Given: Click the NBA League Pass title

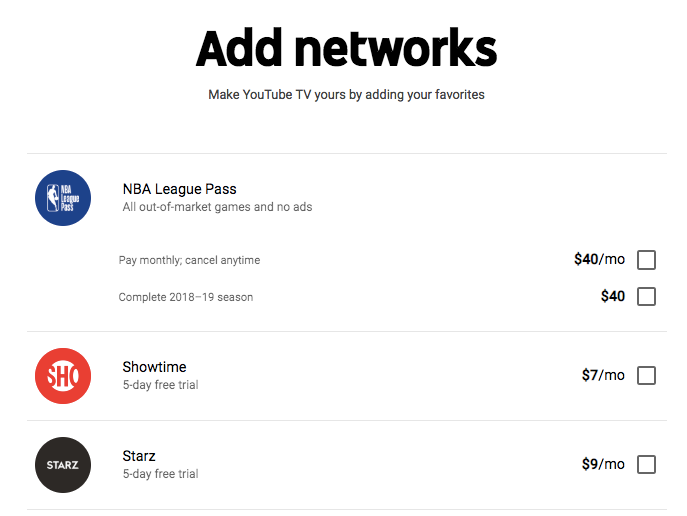Looking at the screenshot, I should [179, 189].
